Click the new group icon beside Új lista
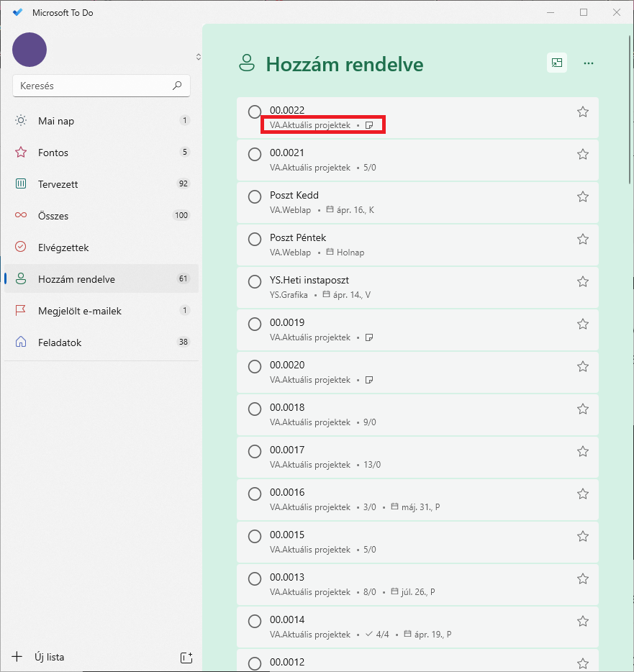This screenshot has height=672, width=634. 186,657
